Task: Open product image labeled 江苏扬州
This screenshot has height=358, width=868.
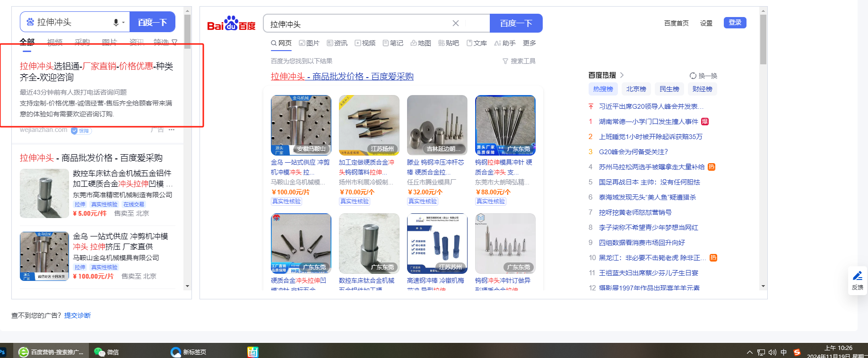Action: point(369,125)
